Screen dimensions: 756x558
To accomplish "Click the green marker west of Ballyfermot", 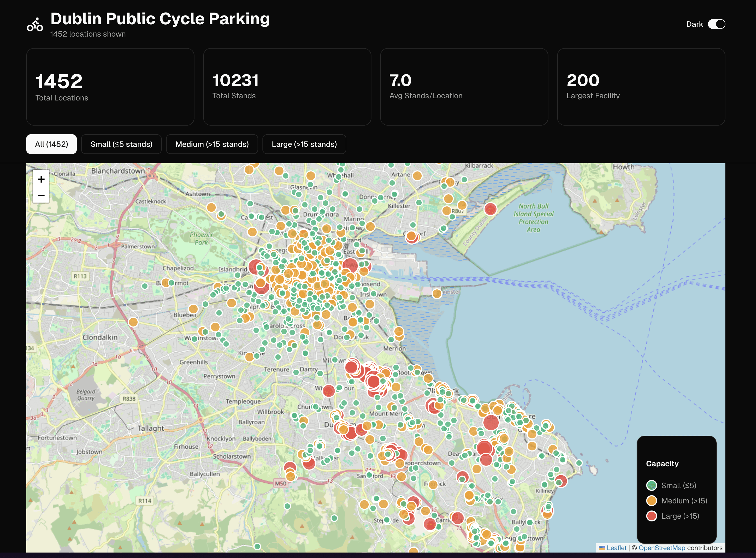I will (145, 286).
